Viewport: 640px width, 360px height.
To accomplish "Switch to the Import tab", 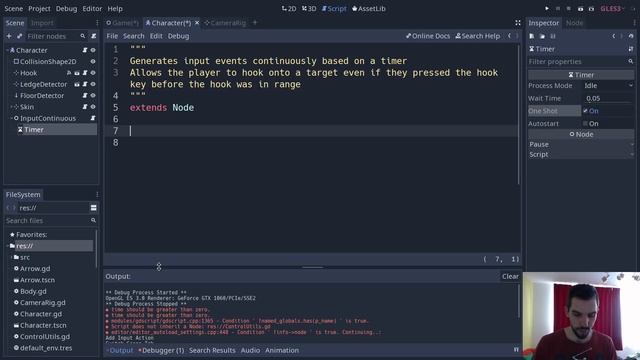I will pyautogui.click(x=42, y=23).
